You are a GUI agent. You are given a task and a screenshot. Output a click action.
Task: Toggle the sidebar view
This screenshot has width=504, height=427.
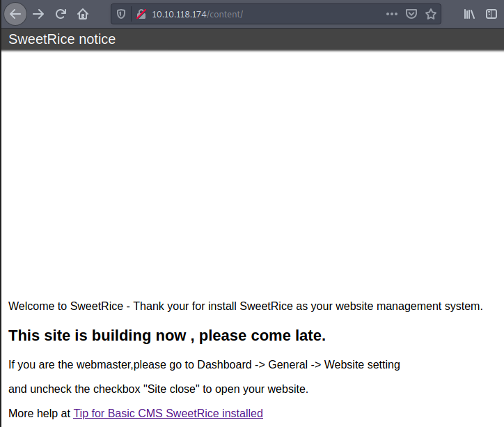(491, 14)
